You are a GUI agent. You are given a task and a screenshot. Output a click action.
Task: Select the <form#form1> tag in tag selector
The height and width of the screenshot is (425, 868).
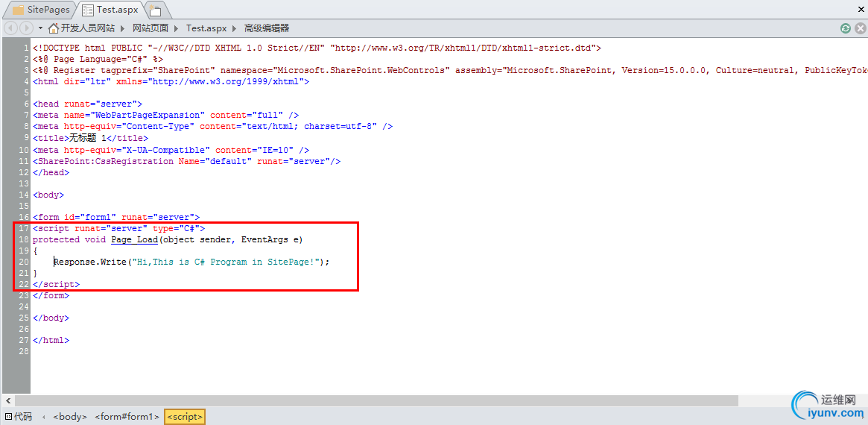pos(127,417)
